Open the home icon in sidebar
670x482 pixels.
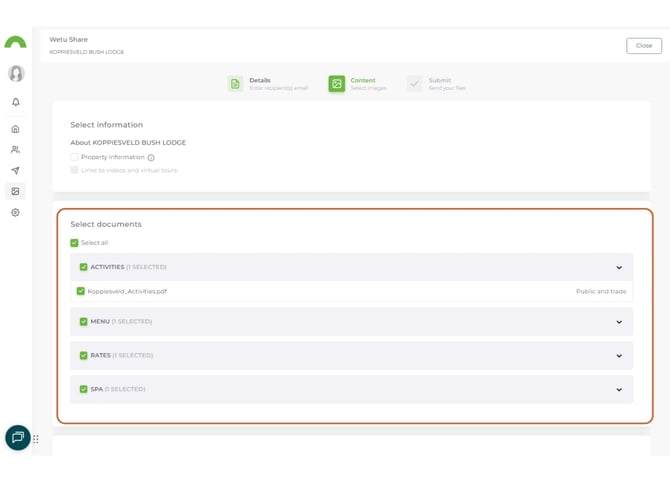click(x=15, y=129)
